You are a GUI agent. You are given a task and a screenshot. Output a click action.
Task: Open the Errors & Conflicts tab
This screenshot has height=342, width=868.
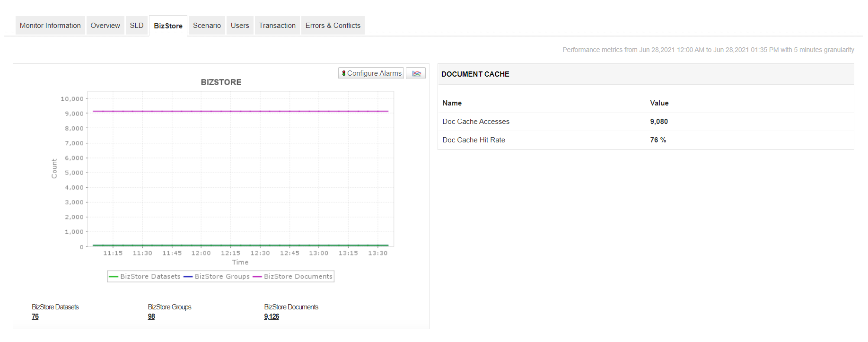(333, 26)
